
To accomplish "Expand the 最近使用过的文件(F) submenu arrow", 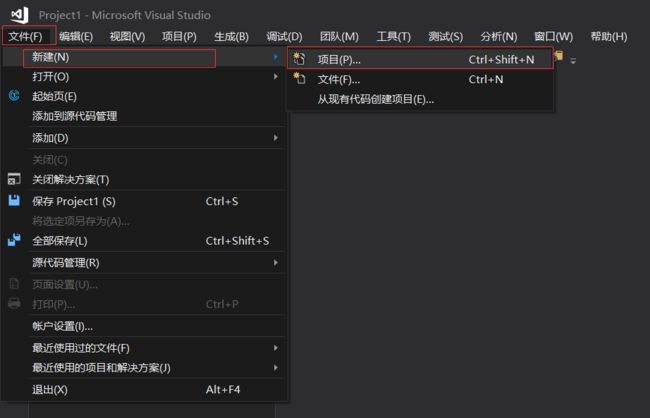I will 275,348.
